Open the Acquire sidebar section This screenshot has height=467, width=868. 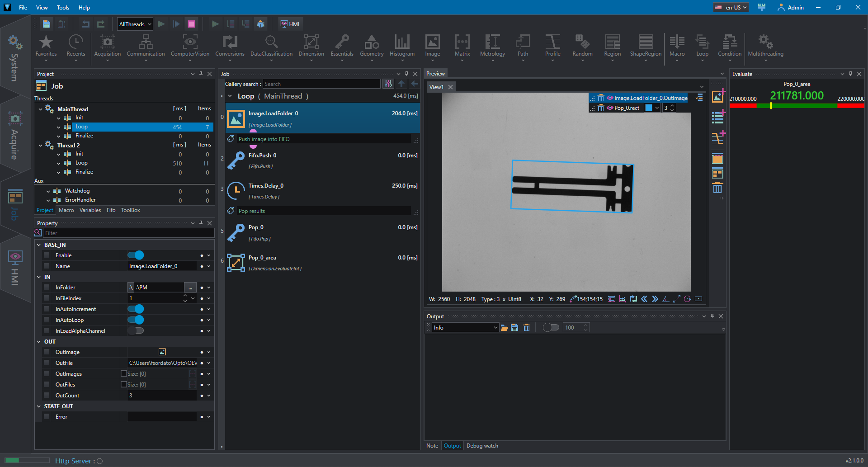pyautogui.click(x=15, y=136)
